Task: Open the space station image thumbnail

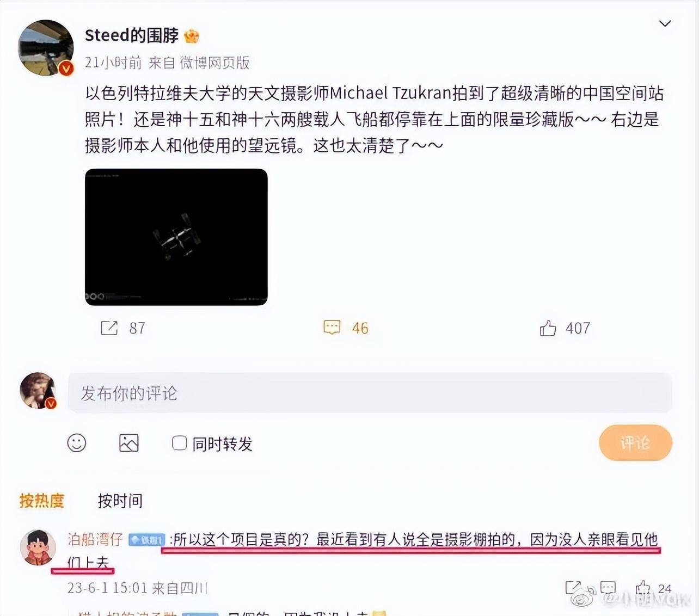Action: [176, 237]
